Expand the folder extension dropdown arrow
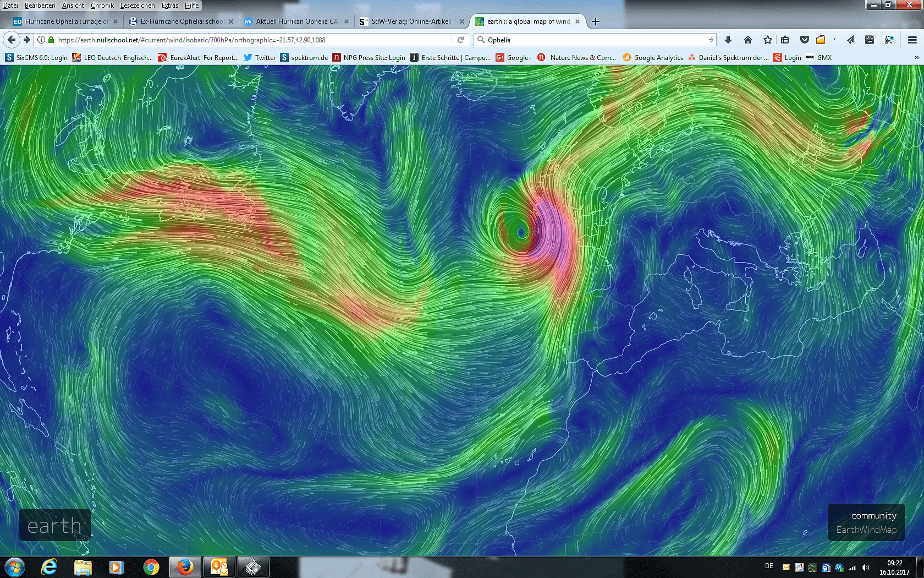 point(834,40)
